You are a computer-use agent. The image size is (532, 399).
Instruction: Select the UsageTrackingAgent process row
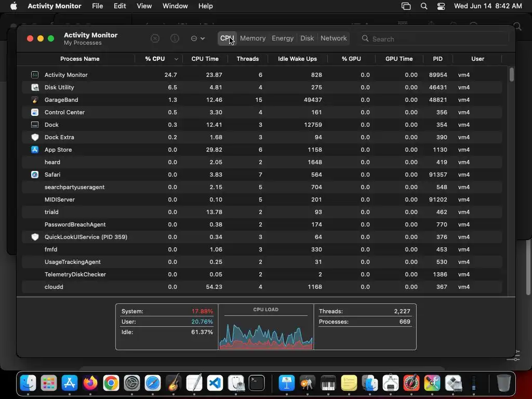coord(262,262)
